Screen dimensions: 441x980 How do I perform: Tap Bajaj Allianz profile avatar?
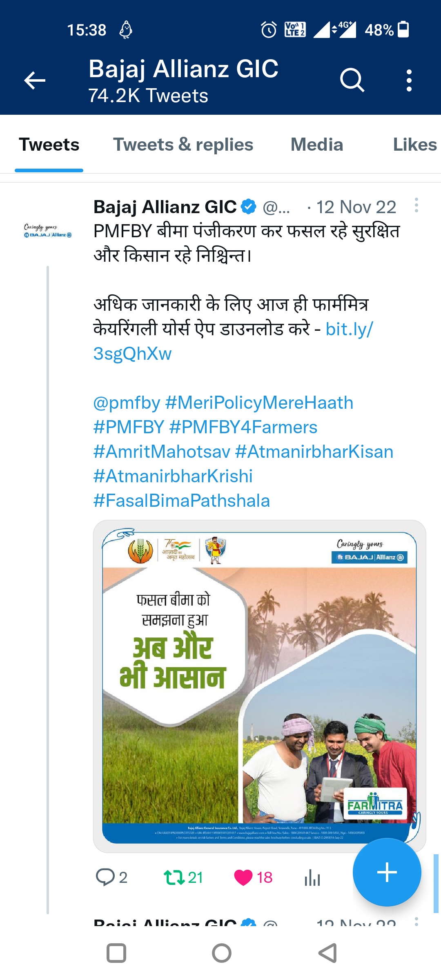click(48, 231)
